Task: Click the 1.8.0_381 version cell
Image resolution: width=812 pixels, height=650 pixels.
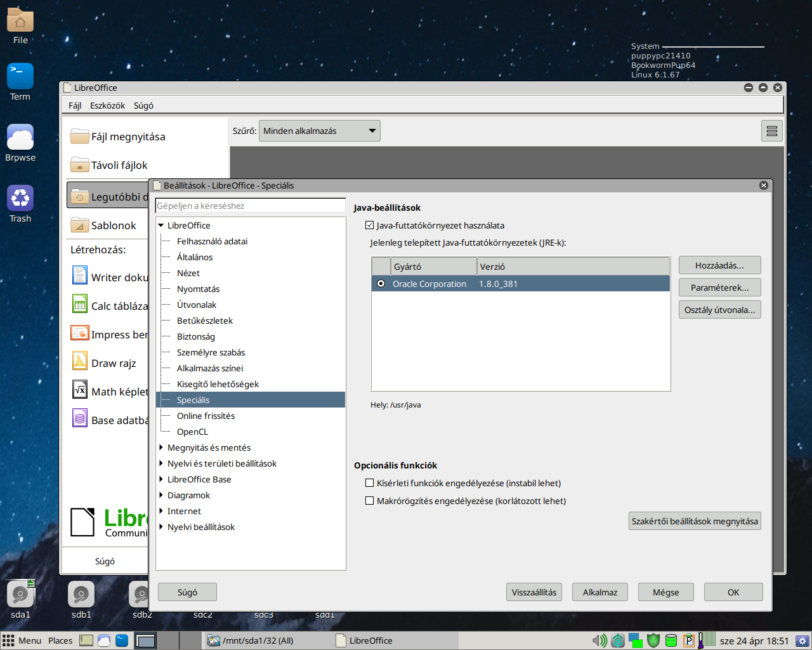Action: pos(498,284)
